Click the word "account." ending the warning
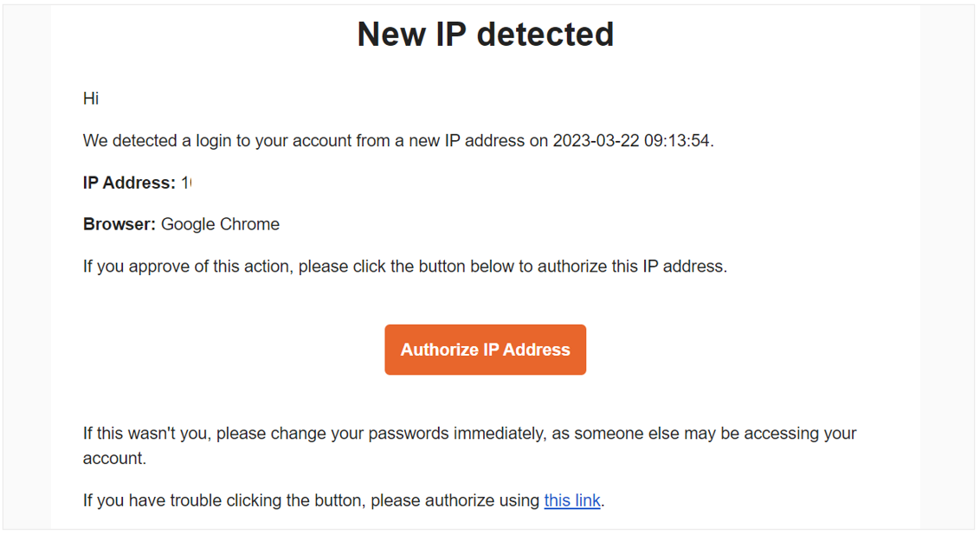980x534 pixels. [x=115, y=458]
